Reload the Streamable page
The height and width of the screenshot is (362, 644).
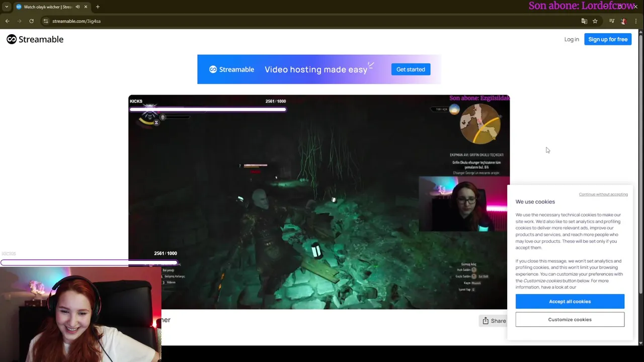click(31, 21)
